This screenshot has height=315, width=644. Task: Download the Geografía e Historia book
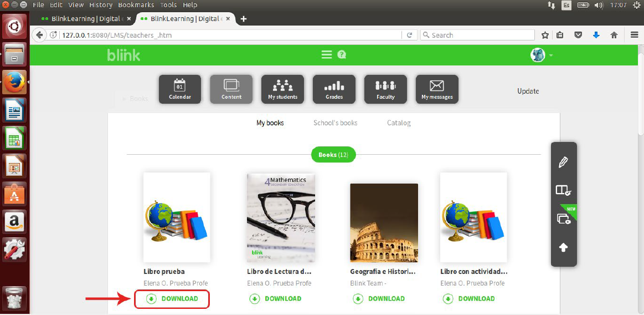tap(379, 299)
